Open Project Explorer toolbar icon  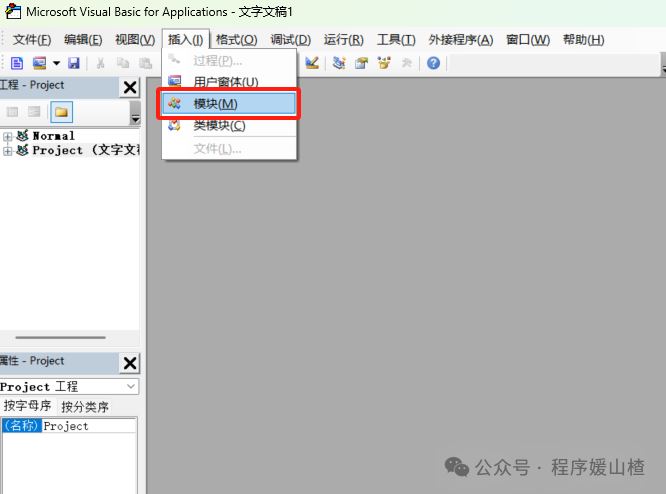pos(339,63)
